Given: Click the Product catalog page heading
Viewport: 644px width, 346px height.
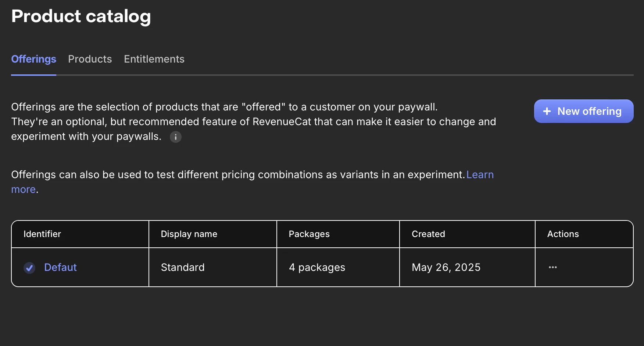Looking at the screenshot, I should [x=81, y=16].
